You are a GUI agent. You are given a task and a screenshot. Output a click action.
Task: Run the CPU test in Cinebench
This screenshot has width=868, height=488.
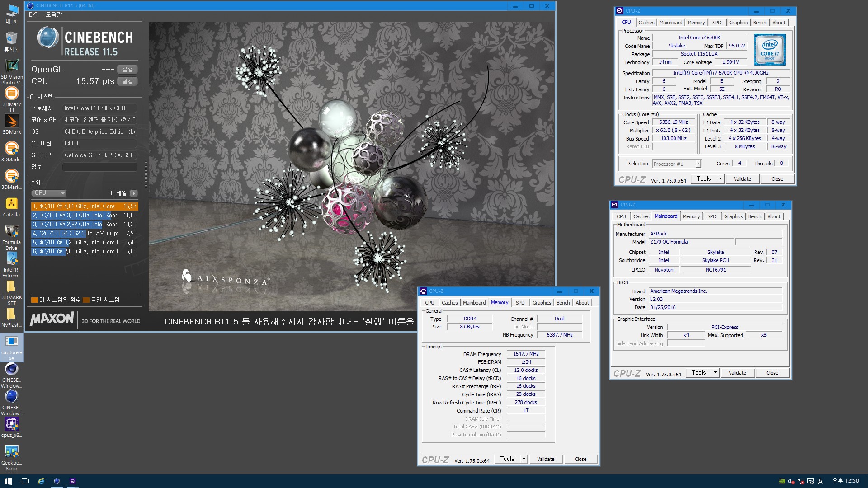tap(127, 81)
